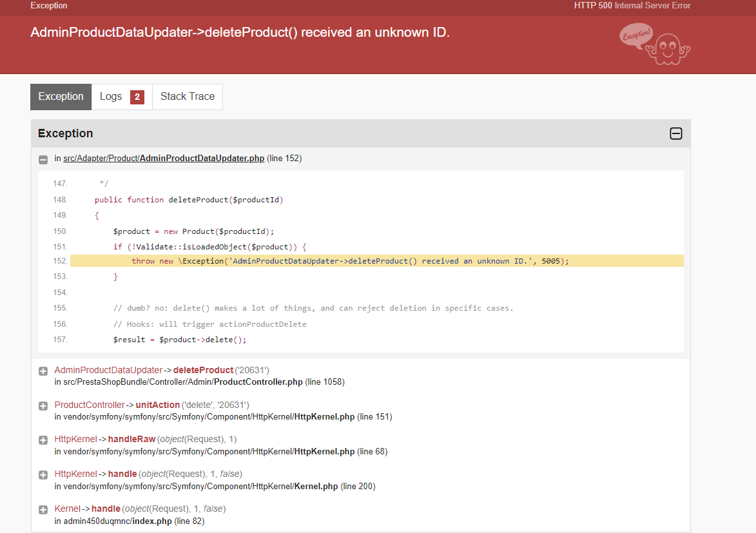Image resolution: width=756 pixels, height=533 pixels.
Task: Click the Exception label in top bar
Action: pos(49,5)
